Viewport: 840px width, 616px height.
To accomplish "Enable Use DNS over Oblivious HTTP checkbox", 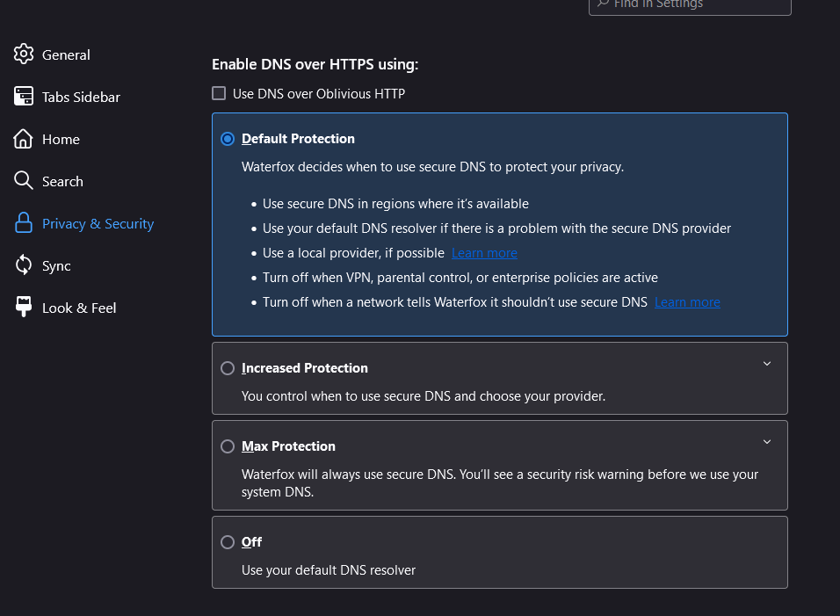I will pyautogui.click(x=219, y=93).
